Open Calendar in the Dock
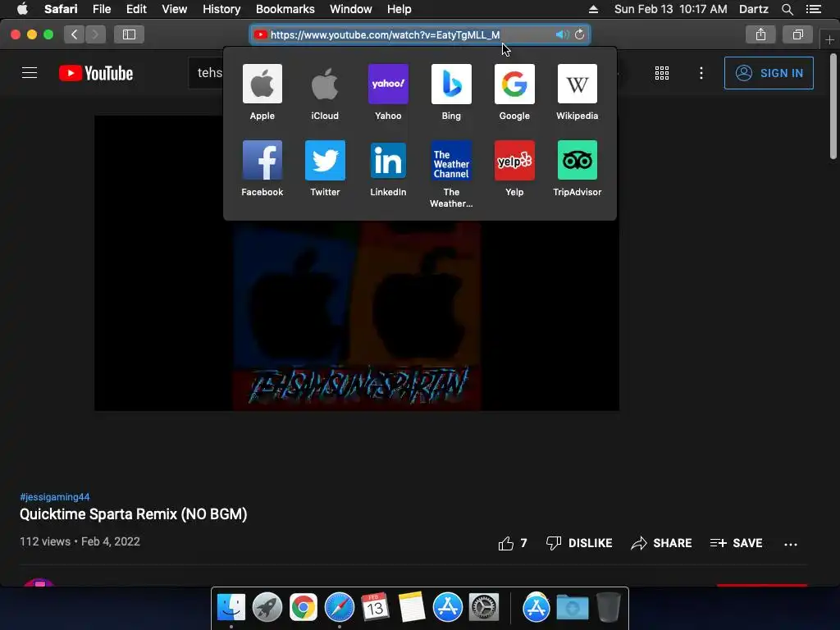Viewport: 840px width, 630px height. coord(375,607)
